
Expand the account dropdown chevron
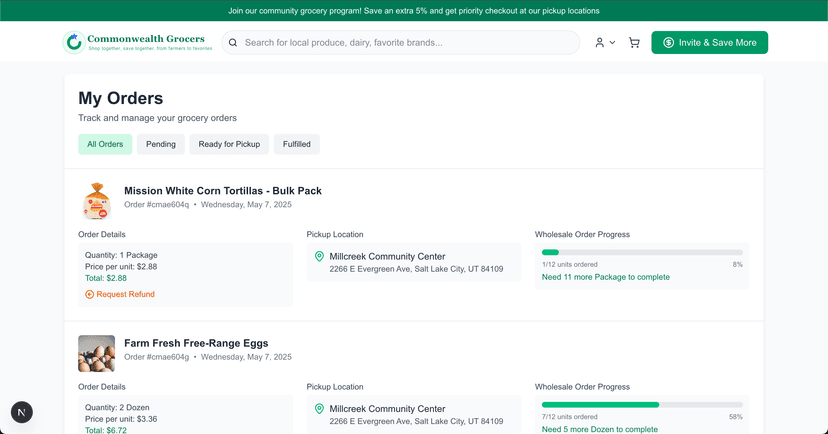(613, 43)
